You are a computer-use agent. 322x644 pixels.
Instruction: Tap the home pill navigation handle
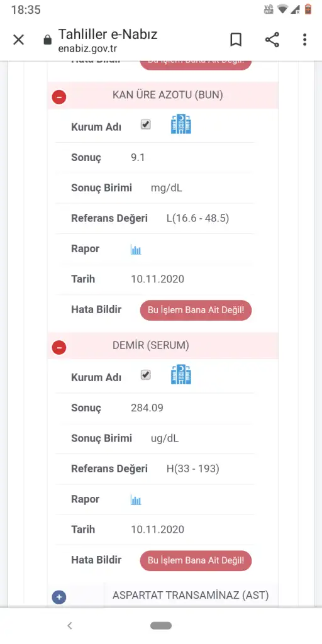tap(161, 626)
